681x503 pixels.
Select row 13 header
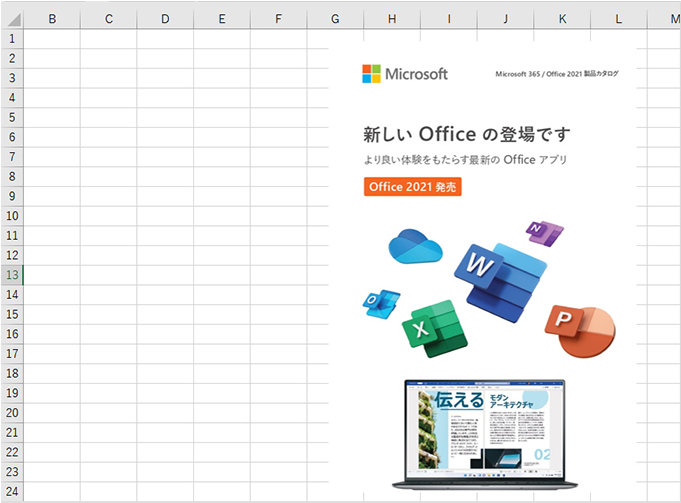click(12, 275)
